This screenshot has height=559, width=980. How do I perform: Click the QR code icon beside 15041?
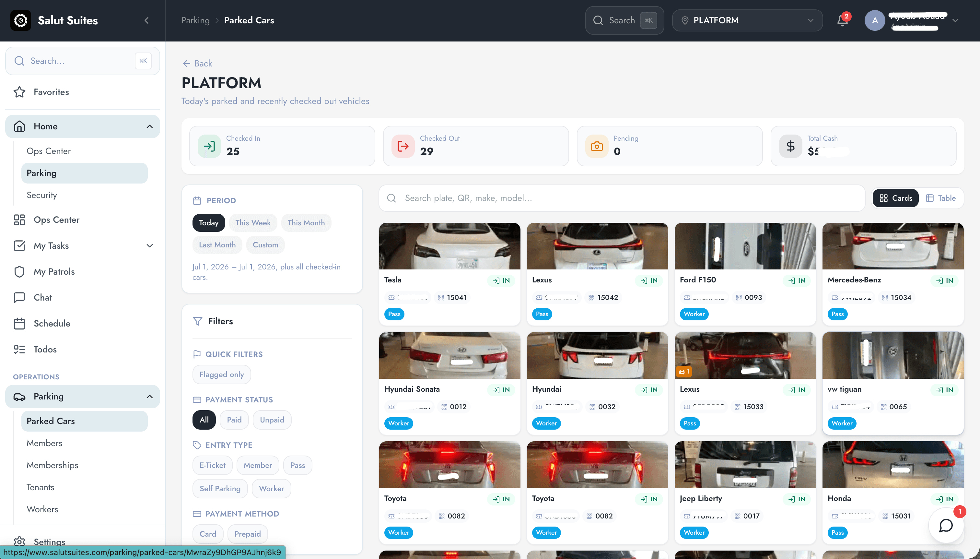tap(441, 298)
